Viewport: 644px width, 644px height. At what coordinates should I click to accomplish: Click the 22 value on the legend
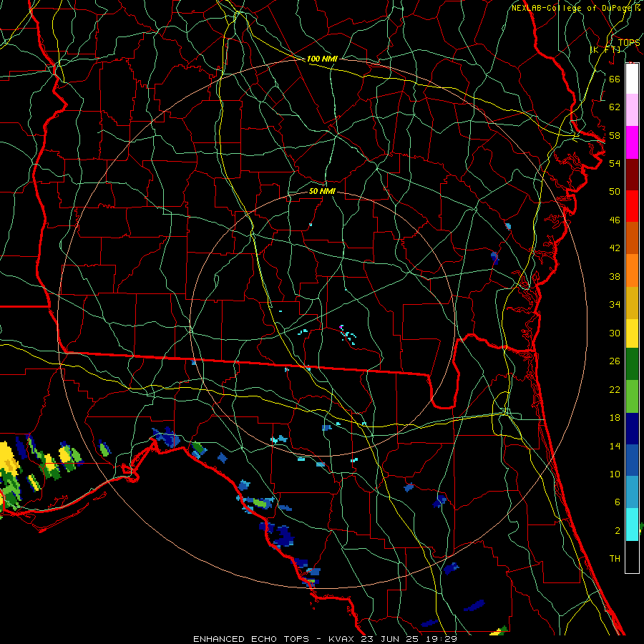pos(615,389)
